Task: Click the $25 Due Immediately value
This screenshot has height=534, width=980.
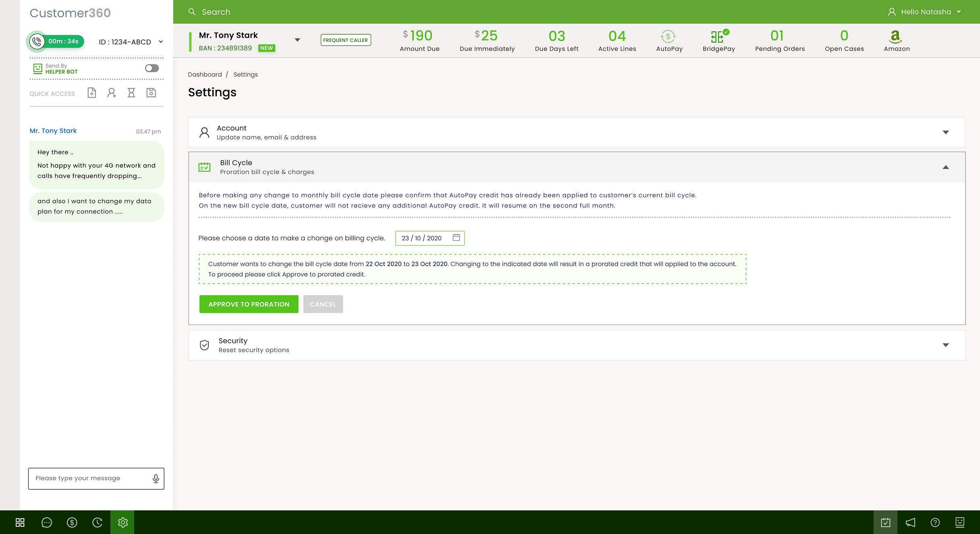Action: (x=486, y=36)
